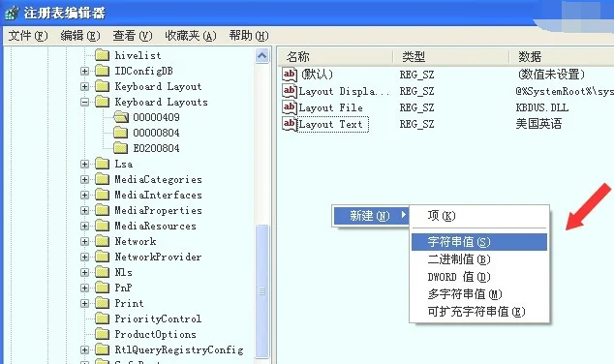Screen dimensions: 614x364
Task: Expand the IDConfigDB tree node
Action: (x=84, y=72)
